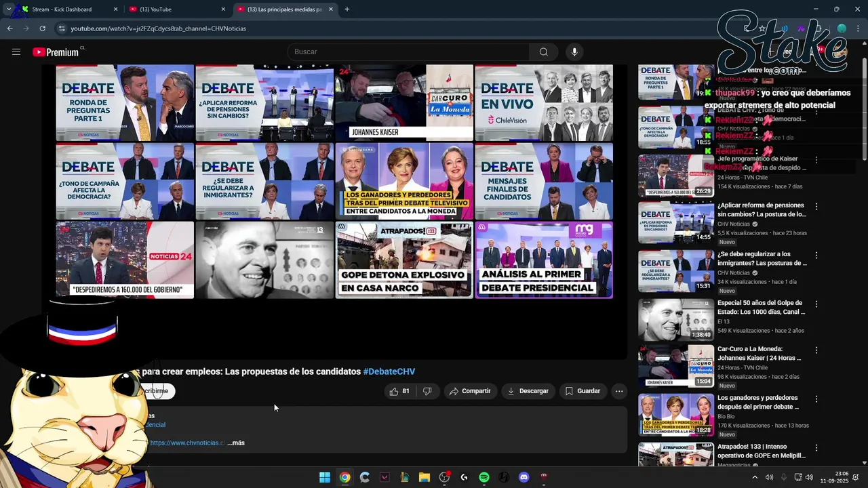The width and height of the screenshot is (868, 488).
Task: Like the video with thumbs up
Action: click(x=399, y=391)
